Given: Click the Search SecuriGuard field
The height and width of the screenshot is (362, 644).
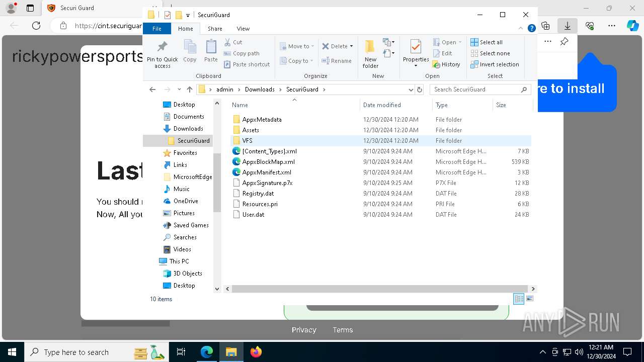Looking at the screenshot, I should point(480,89).
